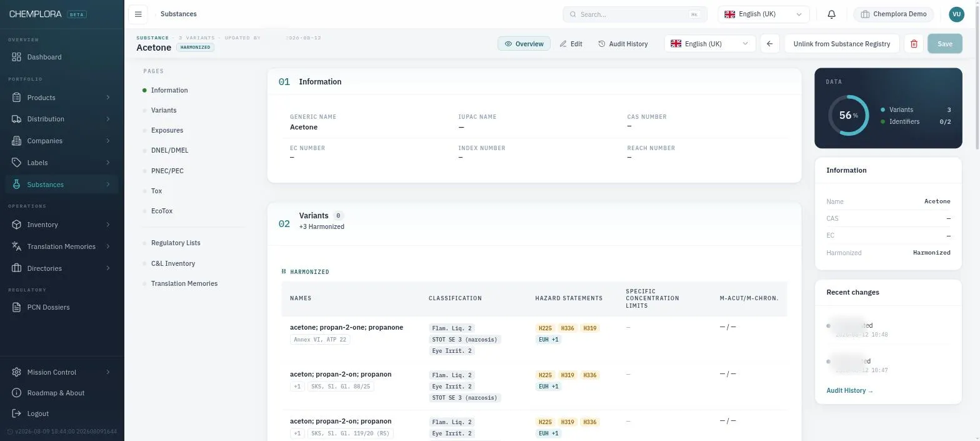Expand the Inventory submenu chevron

click(108, 225)
